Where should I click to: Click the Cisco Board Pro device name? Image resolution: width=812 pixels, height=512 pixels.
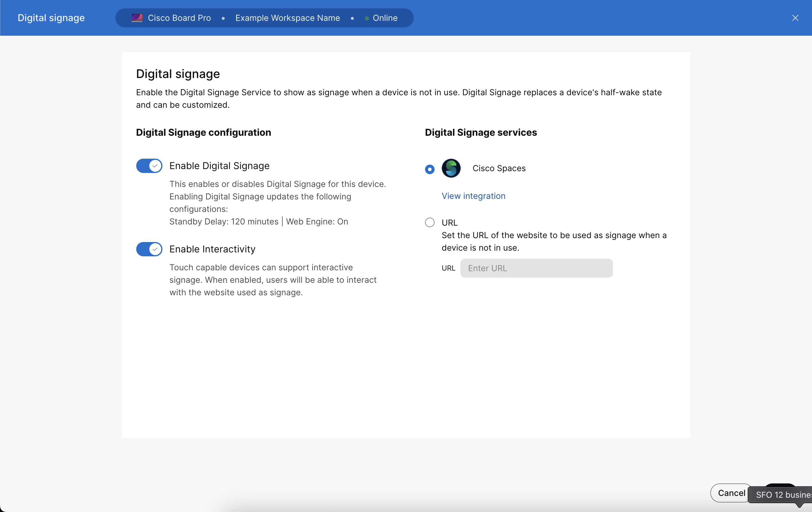pyautogui.click(x=179, y=18)
